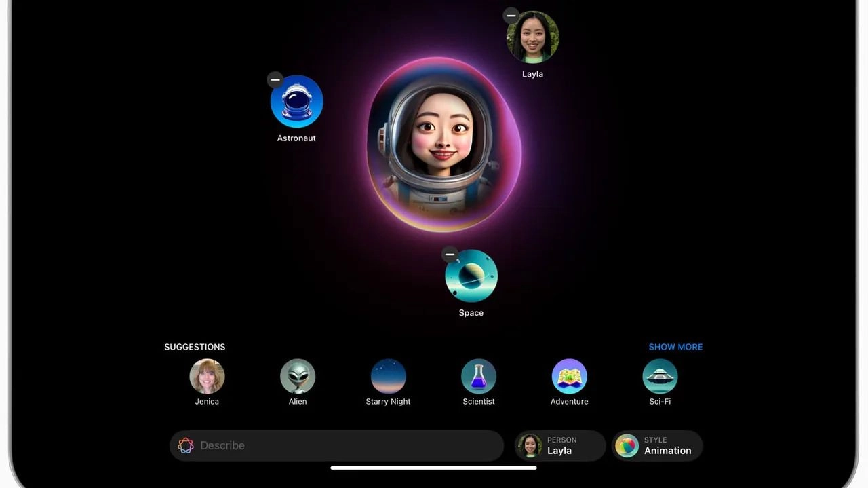
Task: Expand suggestions with Show More
Action: coord(675,347)
